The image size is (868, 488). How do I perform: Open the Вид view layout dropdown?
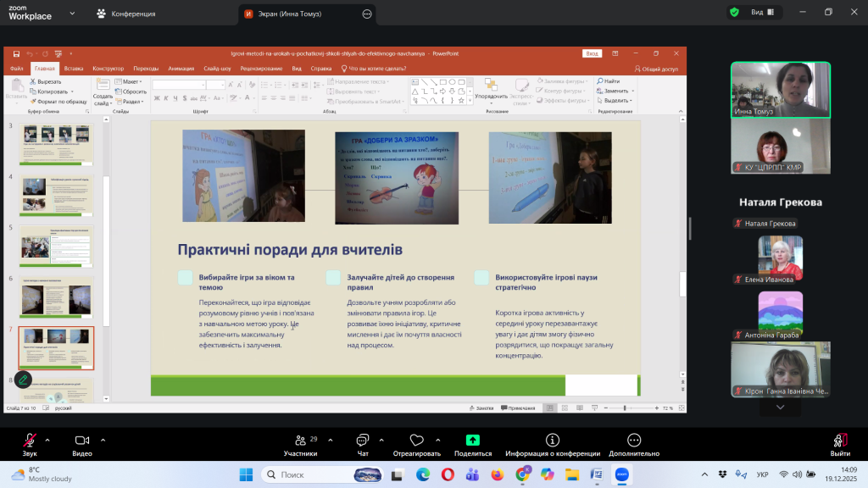pos(760,13)
